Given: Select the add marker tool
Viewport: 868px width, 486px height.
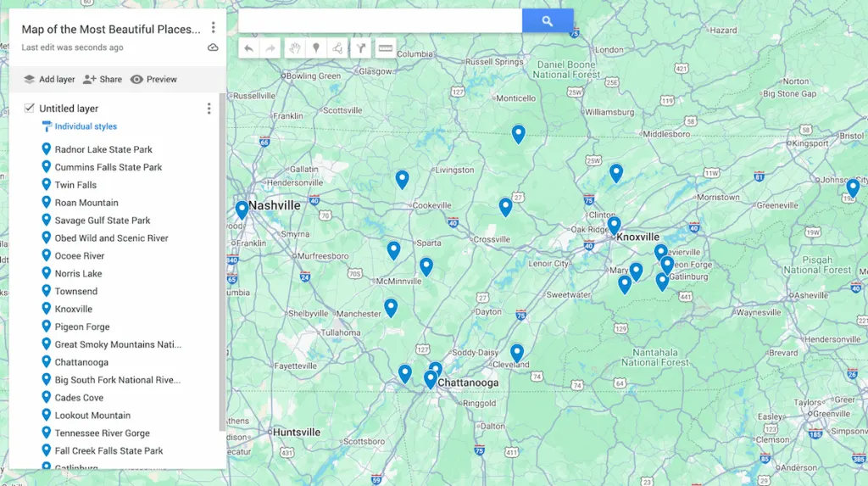Looking at the screenshot, I should pyautogui.click(x=316, y=48).
